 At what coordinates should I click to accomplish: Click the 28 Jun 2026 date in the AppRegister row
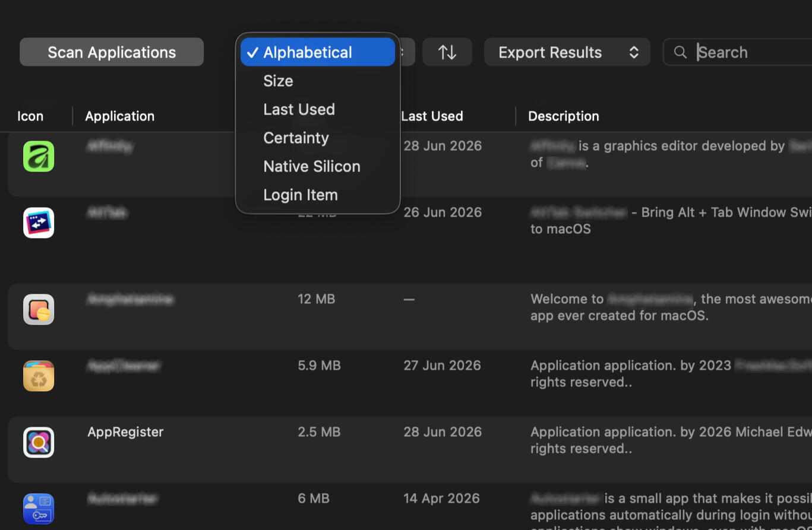click(x=443, y=432)
